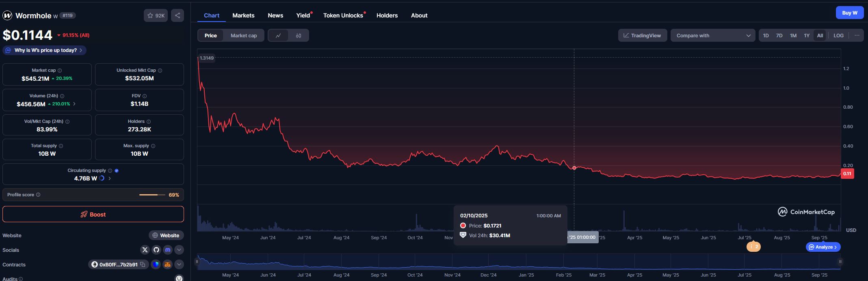Show Volume (24h) info icon
Screen dimensions: 868x281
[x=62, y=96]
